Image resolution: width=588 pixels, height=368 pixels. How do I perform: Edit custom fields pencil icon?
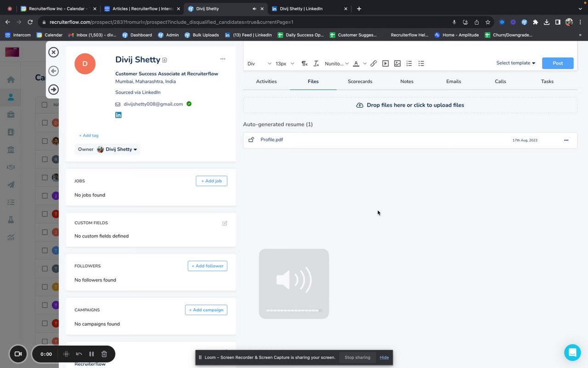pyautogui.click(x=225, y=223)
